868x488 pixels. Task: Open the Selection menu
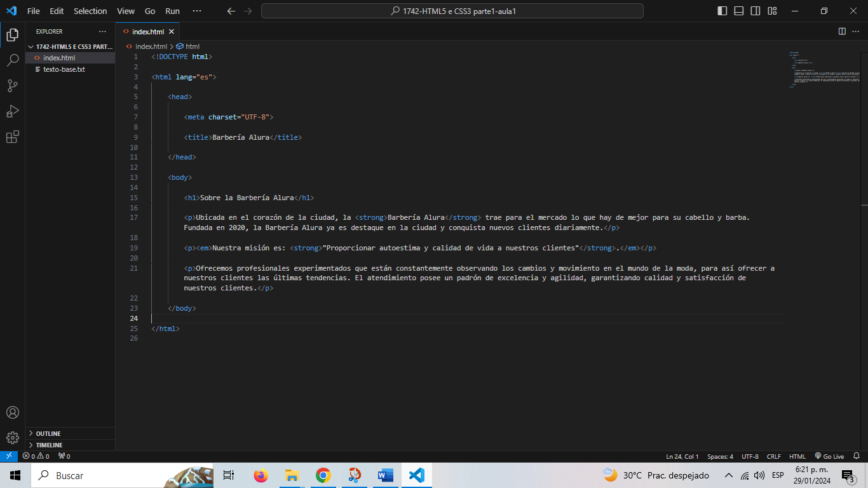click(x=90, y=11)
